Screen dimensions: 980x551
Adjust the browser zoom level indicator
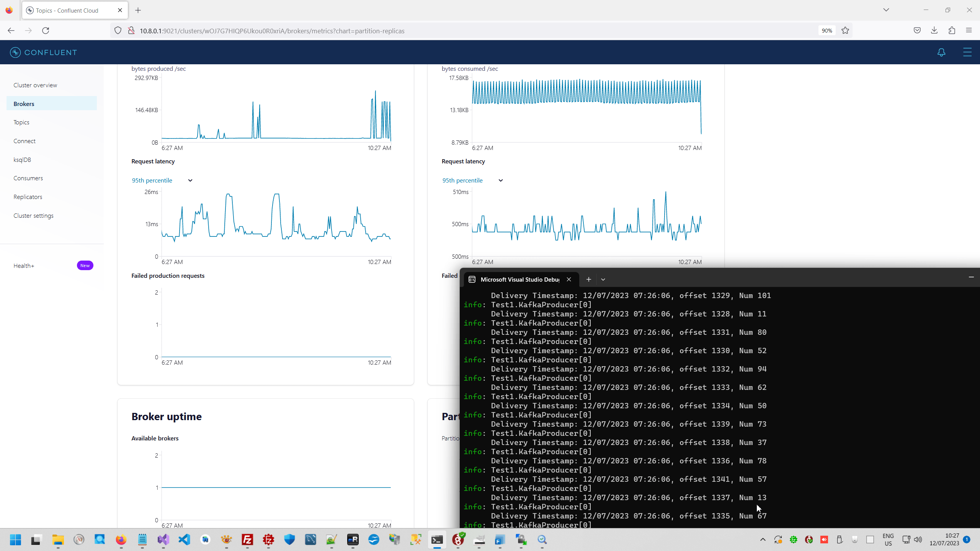tap(826, 31)
